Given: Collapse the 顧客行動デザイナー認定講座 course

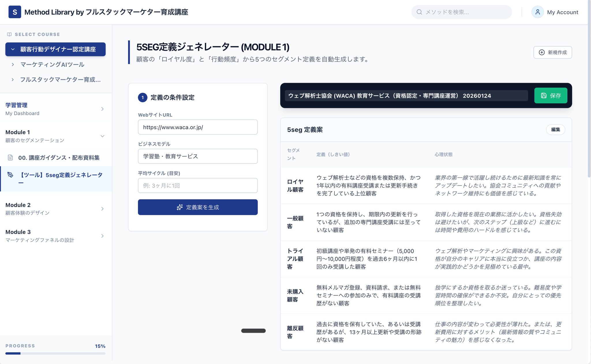Looking at the screenshot, I should coord(13,49).
